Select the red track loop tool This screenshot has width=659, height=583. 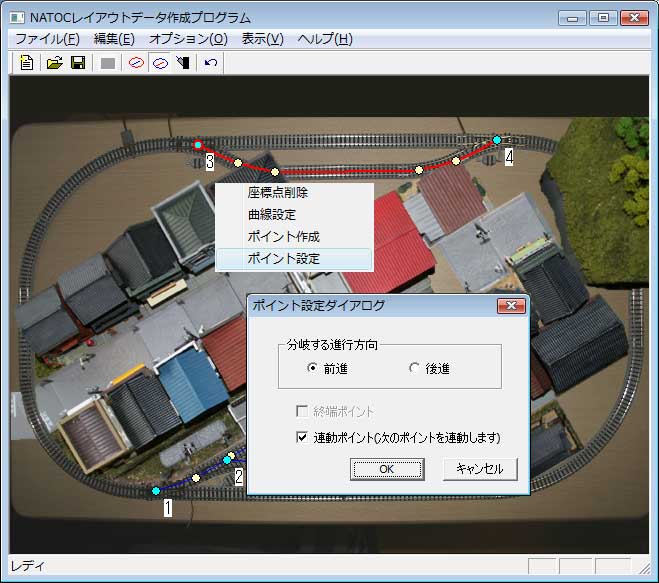tap(136, 63)
